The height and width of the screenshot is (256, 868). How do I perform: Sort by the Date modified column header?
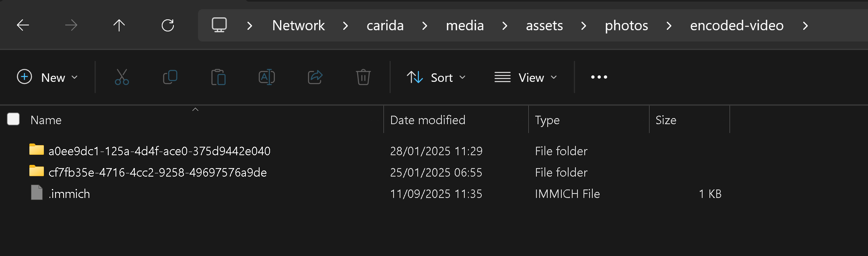pos(428,120)
